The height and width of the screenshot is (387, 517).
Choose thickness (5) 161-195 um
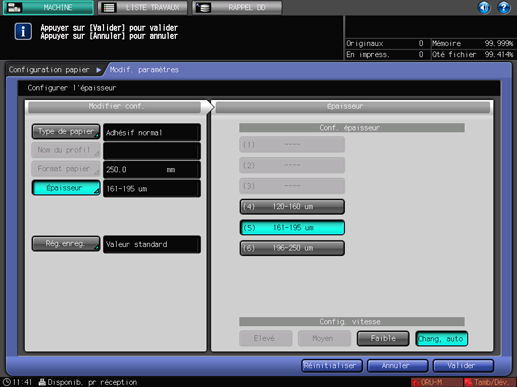coord(292,228)
